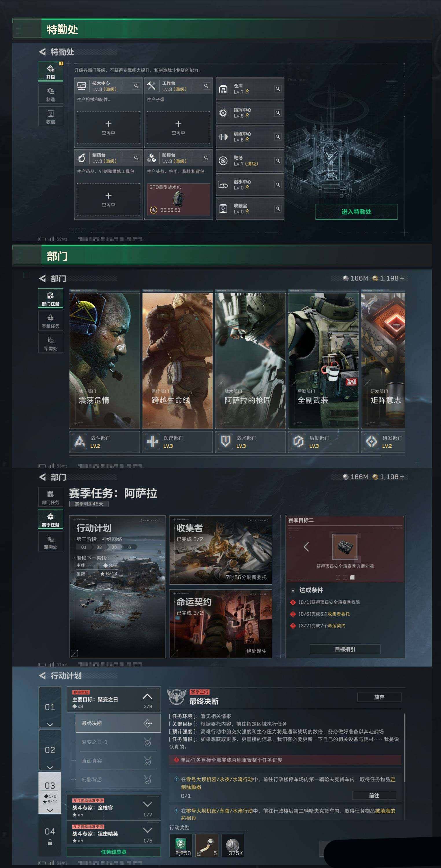This screenshot has height=868, width=441.
Task: Click 战术部门 LV.3 shield icon
Action: [225, 442]
